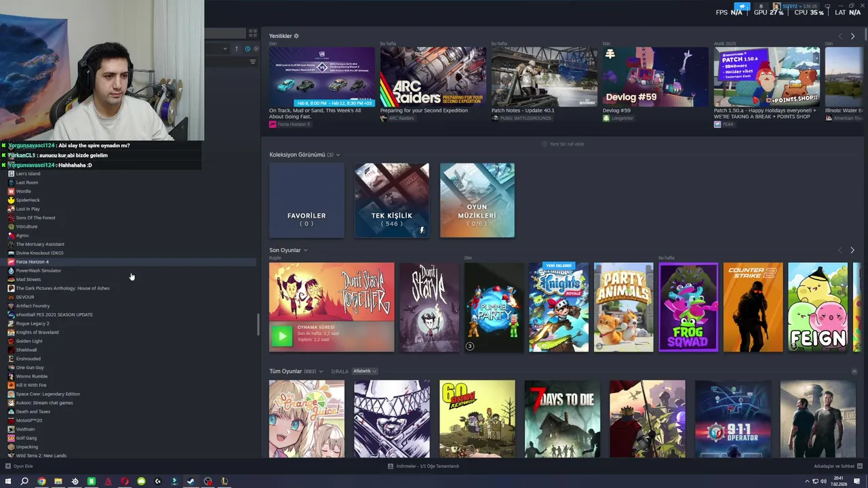Image resolution: width=868 pixels, height=488 pixels.
Task: Expand Tüm Oyunlar shelf dropdown
Action: (321, 371)
